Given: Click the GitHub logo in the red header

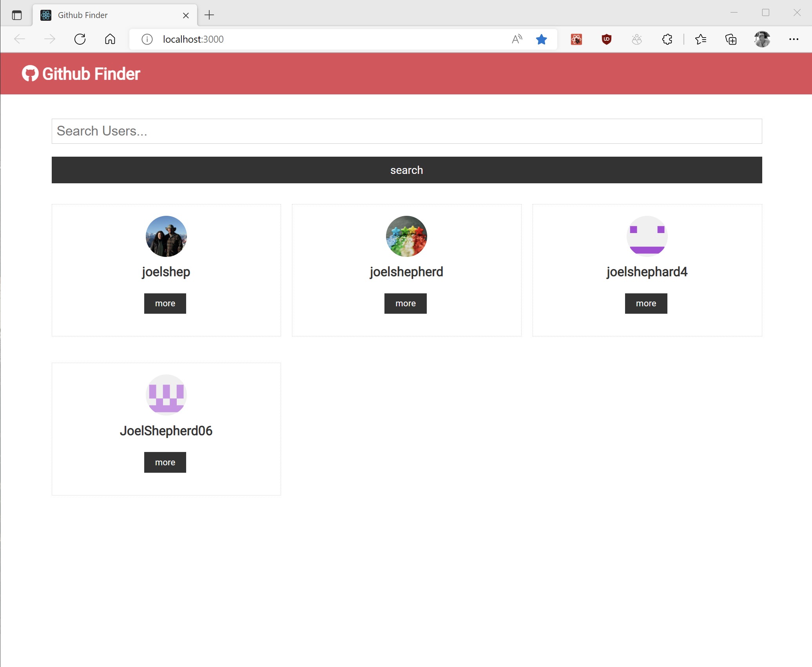Looking at the screenshot, I should pos(30,73).
